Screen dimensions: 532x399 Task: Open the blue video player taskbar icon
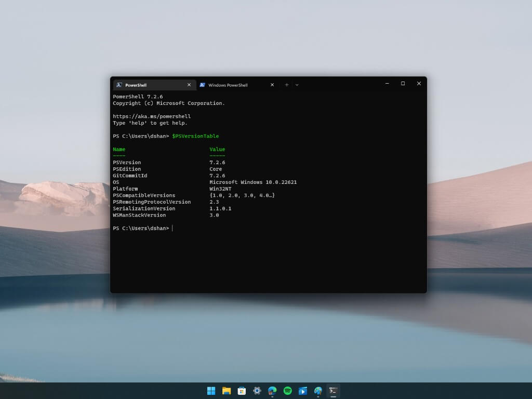click(303, 391)
